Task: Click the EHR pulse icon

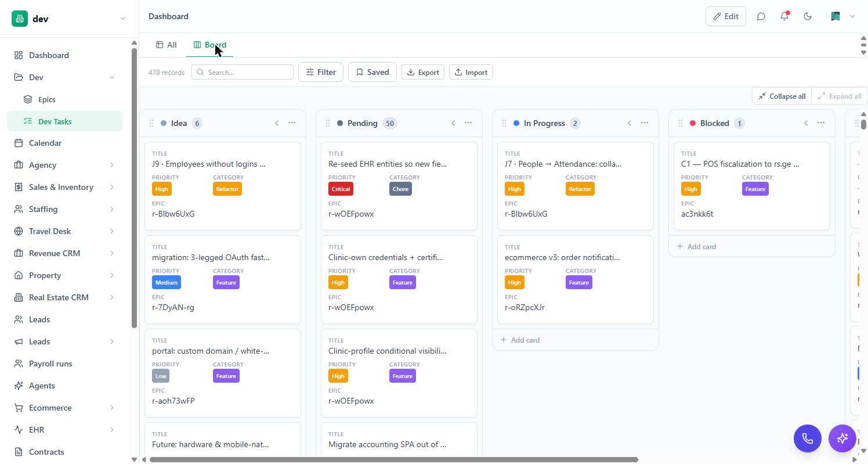Action: pyautogui.click(x=19, y=430)
